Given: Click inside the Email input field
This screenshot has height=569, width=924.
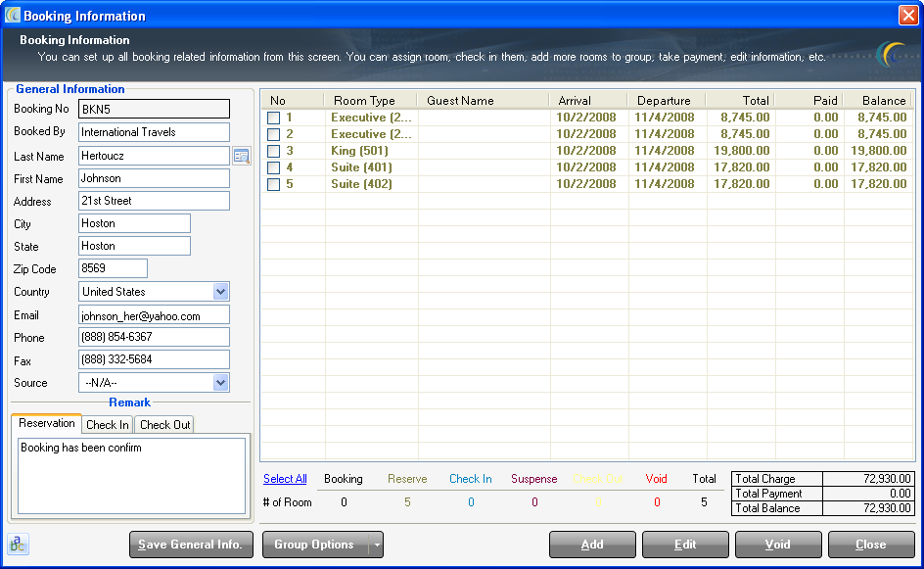Looking at the screenshot, I should pos(153,313).
